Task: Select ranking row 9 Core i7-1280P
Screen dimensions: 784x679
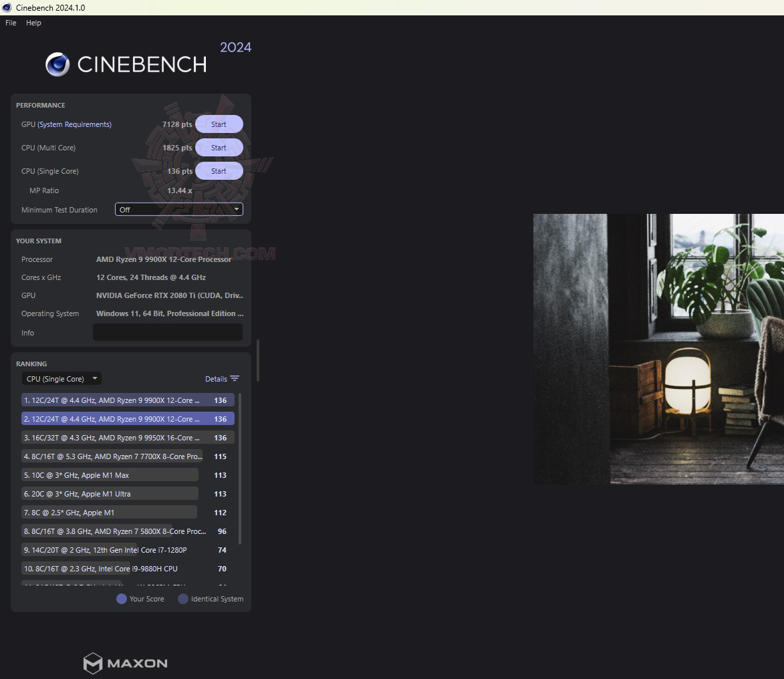Action: [x=128, y=550]
